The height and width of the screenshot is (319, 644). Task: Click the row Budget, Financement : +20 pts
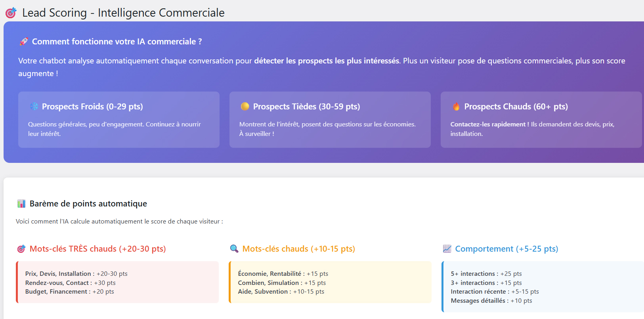[x=70, y=292]
